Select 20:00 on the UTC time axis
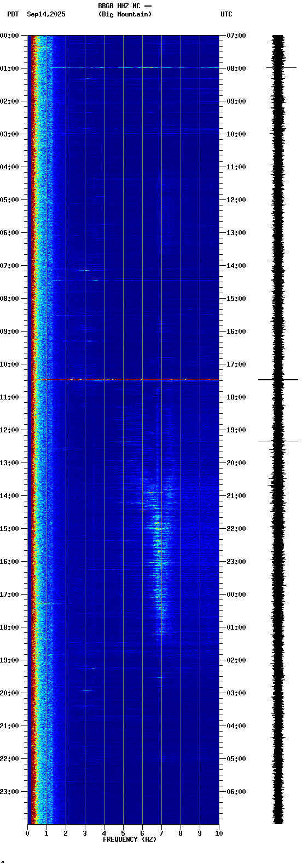Image resolution: width=302 pixels, height=868 pixels. (x=236, y=463)
